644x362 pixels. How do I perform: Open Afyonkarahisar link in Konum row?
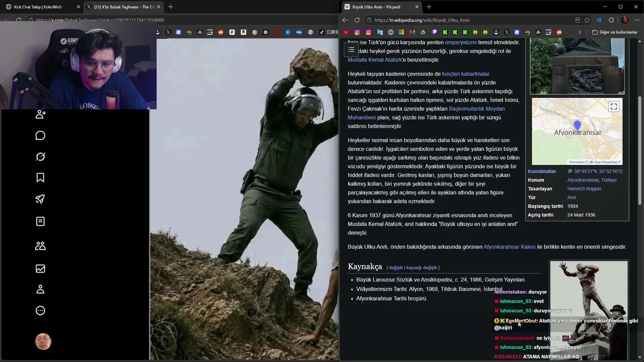click(583, 180)
